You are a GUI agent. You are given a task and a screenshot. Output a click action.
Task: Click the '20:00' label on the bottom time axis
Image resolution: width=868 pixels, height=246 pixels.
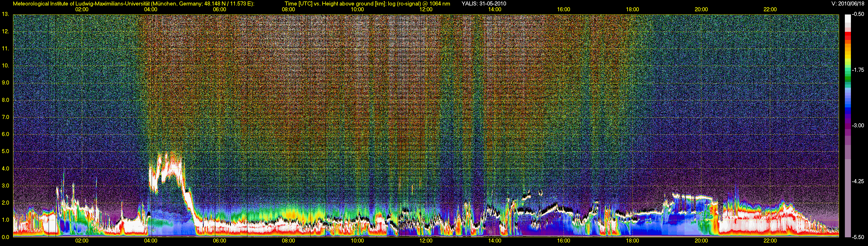click(701, 241)
